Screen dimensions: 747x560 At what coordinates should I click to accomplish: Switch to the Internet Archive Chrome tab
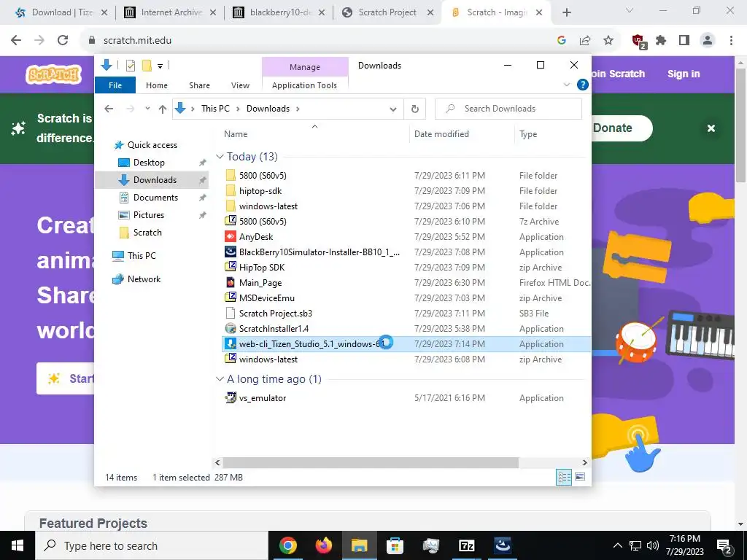[x=169, y=12]
